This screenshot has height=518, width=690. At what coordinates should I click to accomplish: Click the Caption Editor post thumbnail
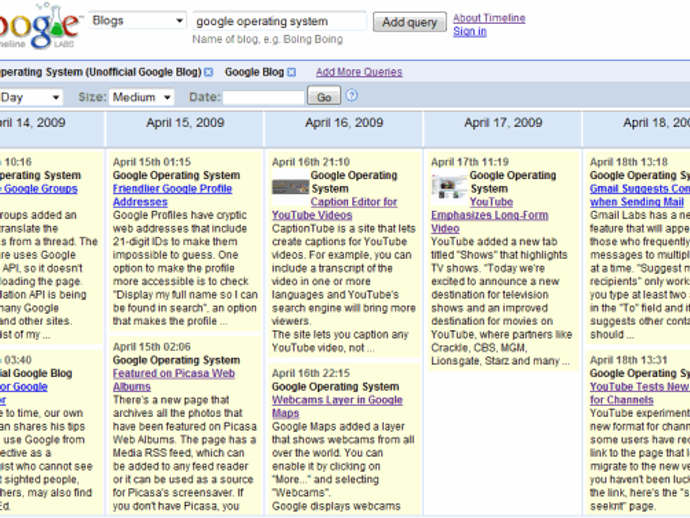coord(290,187)
